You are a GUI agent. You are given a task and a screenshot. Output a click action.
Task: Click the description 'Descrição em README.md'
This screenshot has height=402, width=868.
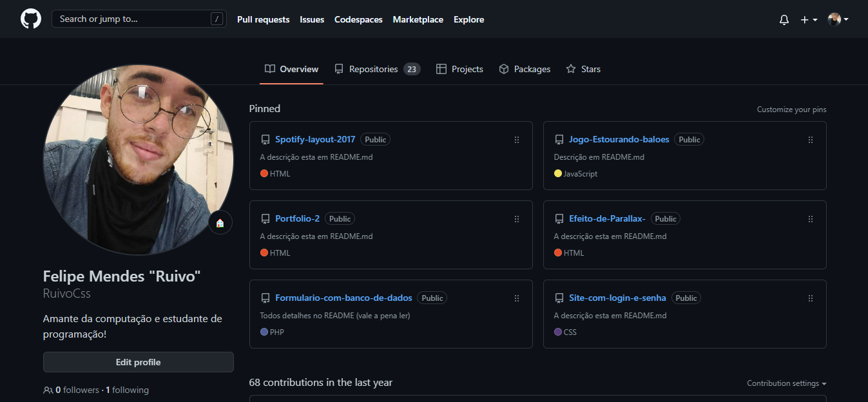(599, 157)
